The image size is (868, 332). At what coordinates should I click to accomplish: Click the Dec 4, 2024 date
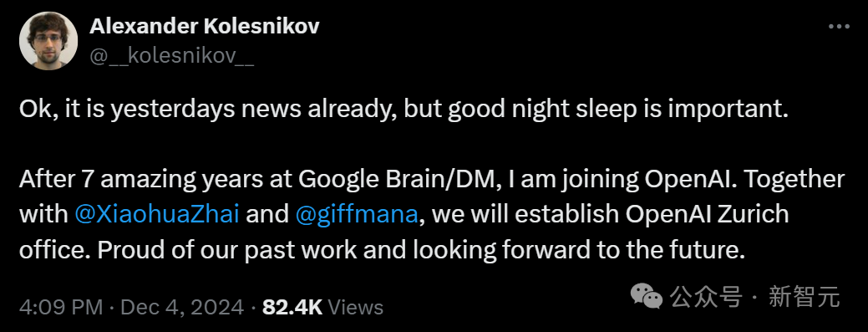tap(182, 307)
